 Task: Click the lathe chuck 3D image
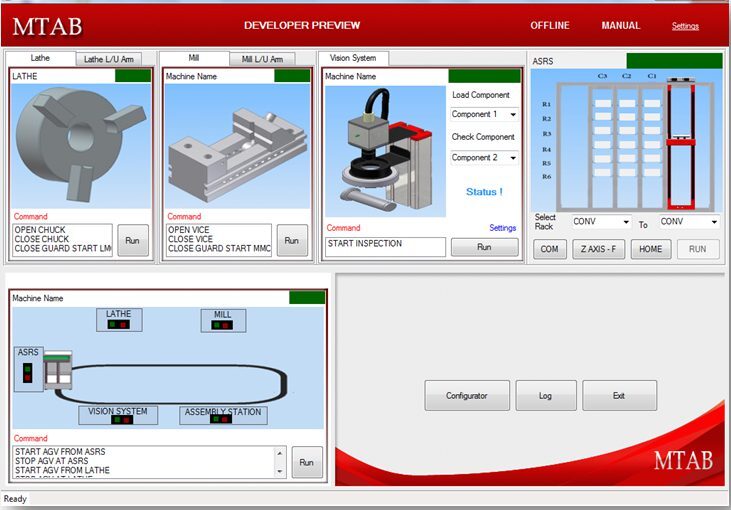pos(81,146)
